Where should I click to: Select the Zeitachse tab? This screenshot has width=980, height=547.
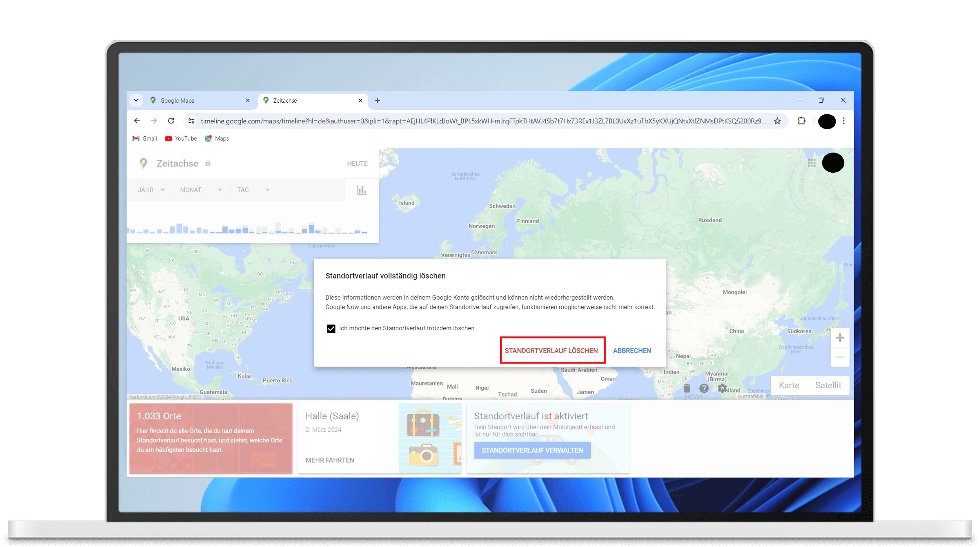(x=313, y=101)
